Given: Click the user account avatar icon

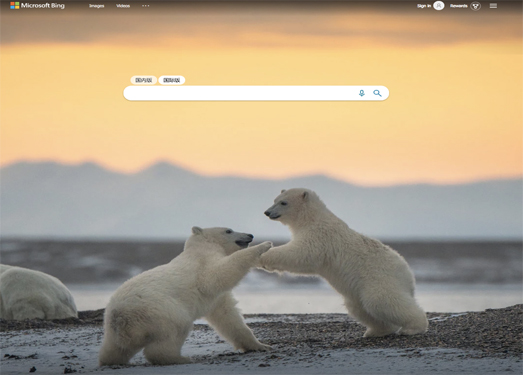Looking at the screenshot, I should tap(439, 6).
